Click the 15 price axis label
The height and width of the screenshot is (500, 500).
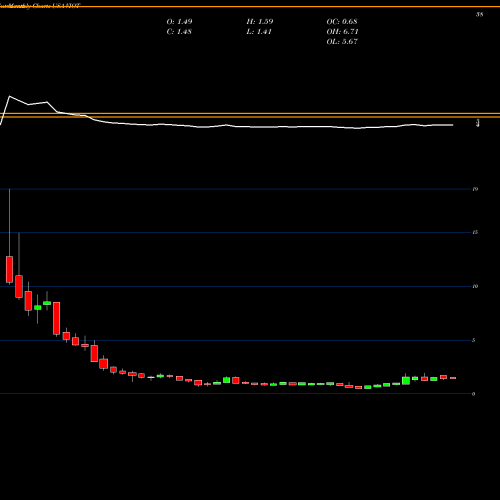475,232
